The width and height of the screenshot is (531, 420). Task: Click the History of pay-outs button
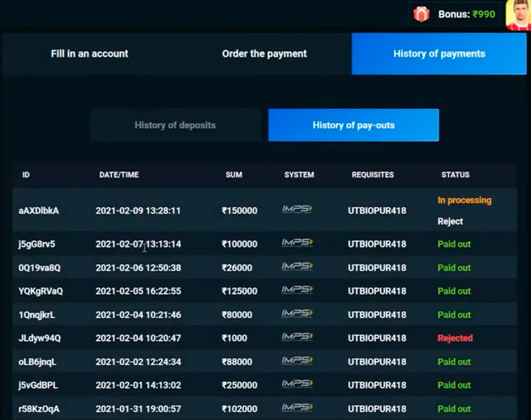pyautogui.click(x=353, y=125)
